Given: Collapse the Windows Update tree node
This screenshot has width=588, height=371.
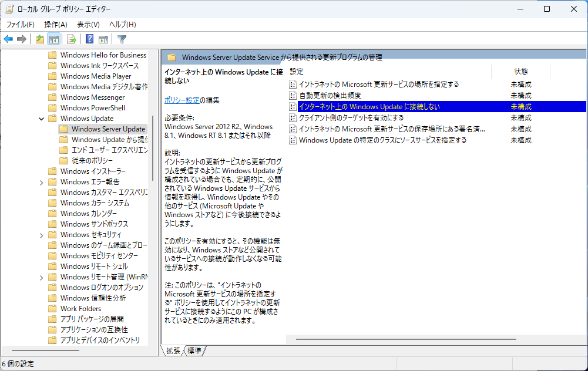Looking at the screenshot, I should tap(41, 119).
